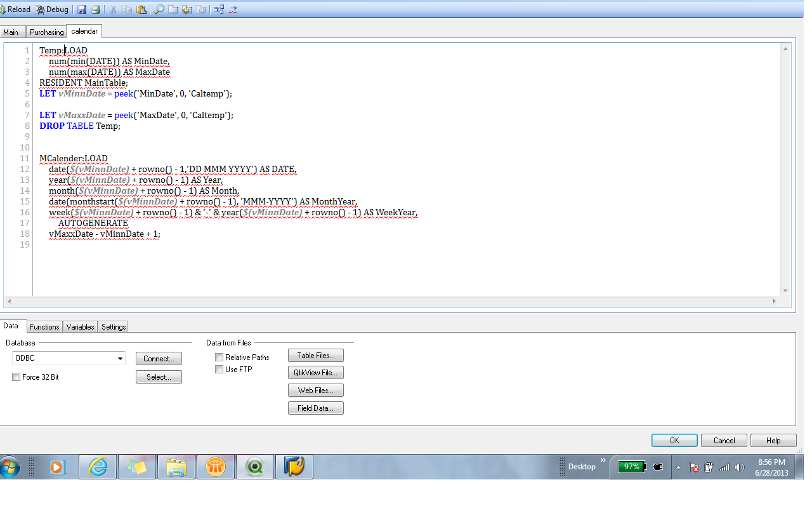Open the Windows Start menu

tap(10, 468)
